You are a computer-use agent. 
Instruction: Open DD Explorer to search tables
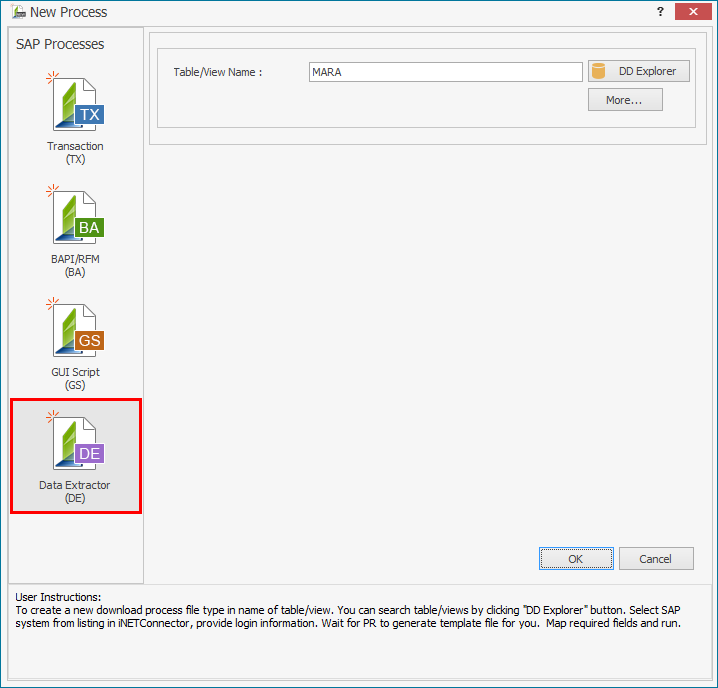click(x=639, y=71)
